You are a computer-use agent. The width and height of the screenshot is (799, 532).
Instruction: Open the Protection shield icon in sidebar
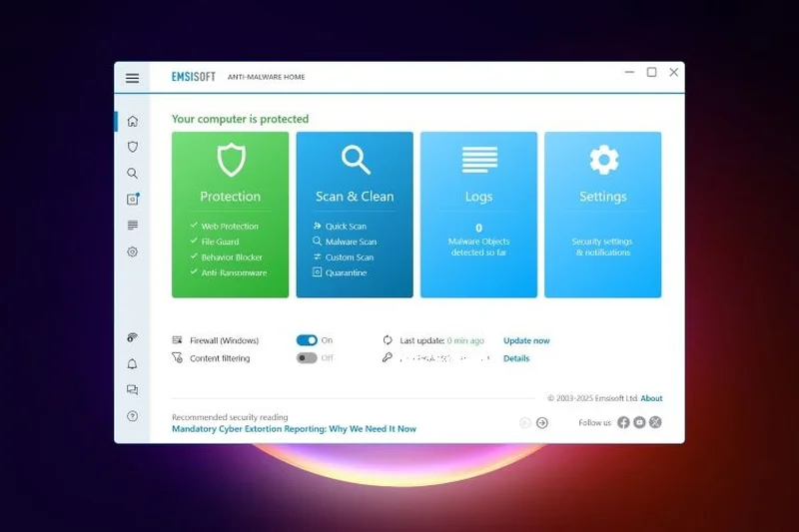(x=133, y=147)
